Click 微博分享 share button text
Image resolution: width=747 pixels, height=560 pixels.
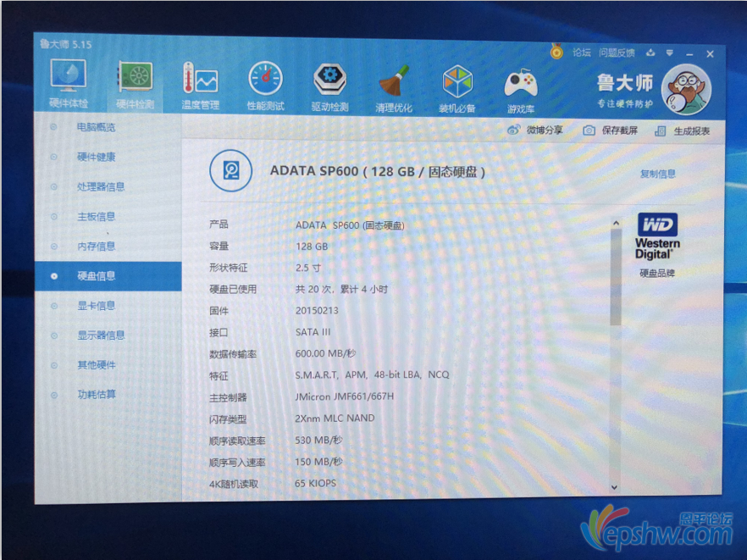pos(545,130)
